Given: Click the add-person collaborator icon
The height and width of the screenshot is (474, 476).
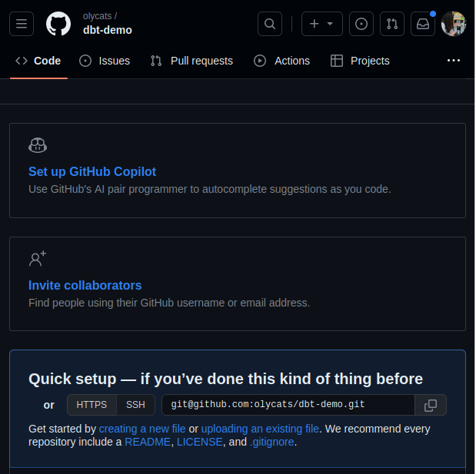Looking at the screenshot, I should pos(38,259).
